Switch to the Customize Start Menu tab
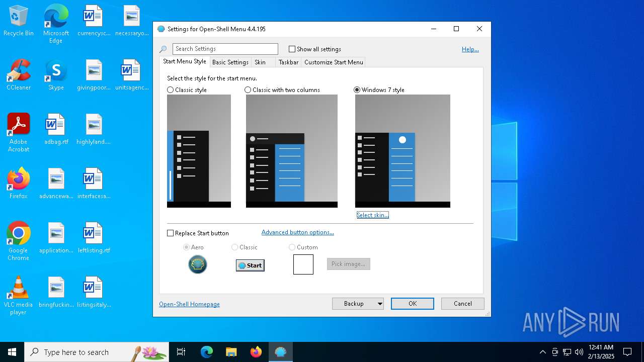Screen dimensions: 644x362 click(334, 62)
